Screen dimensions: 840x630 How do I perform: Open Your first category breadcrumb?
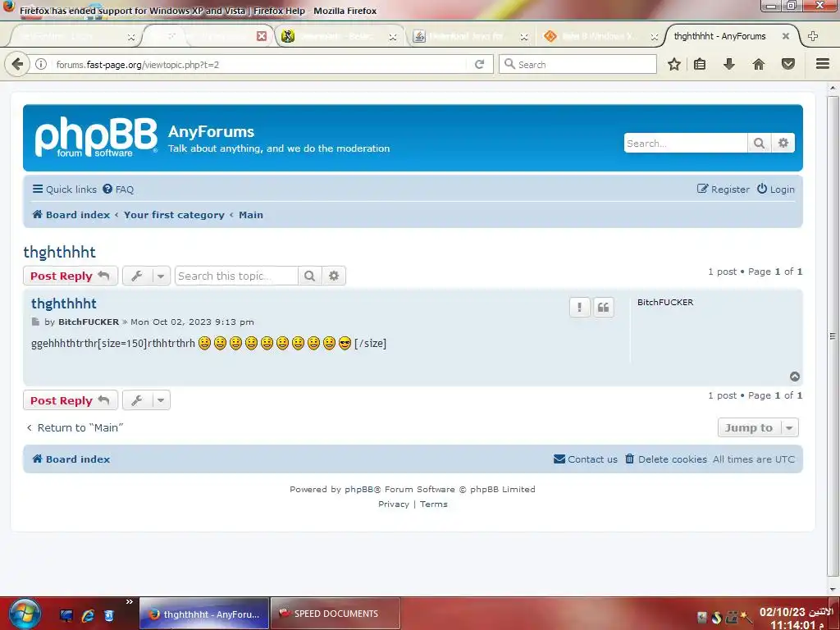click(174, 215)
